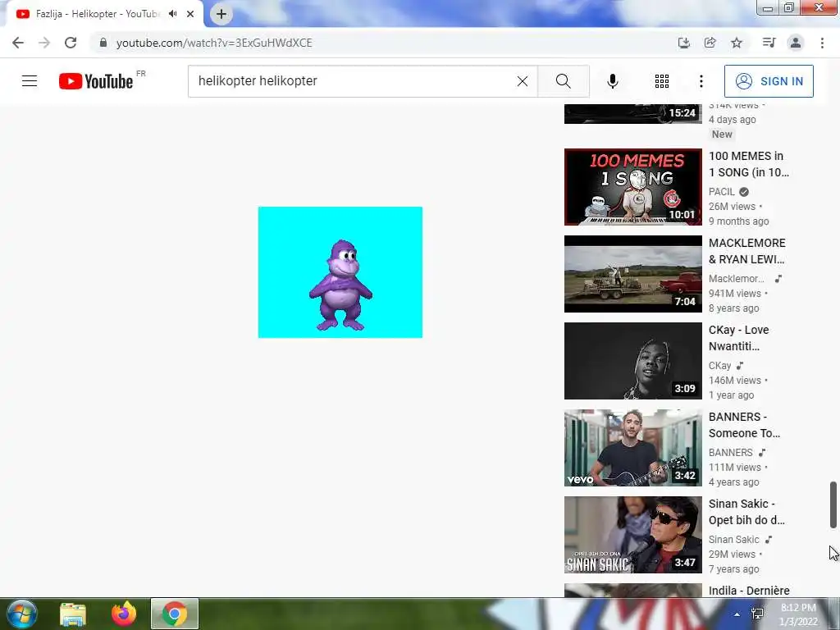Open the BANNERS Someone To thumbnail

coord(632,448)
